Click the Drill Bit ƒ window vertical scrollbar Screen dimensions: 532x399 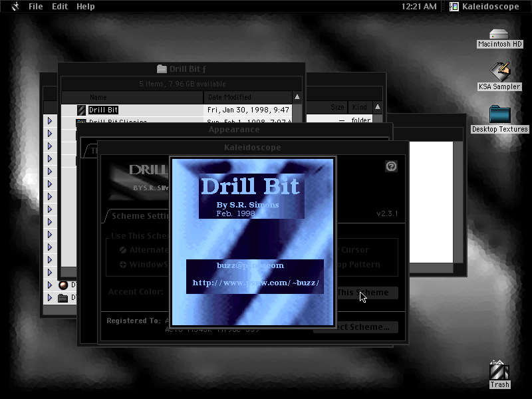click(x=297, y=113)
